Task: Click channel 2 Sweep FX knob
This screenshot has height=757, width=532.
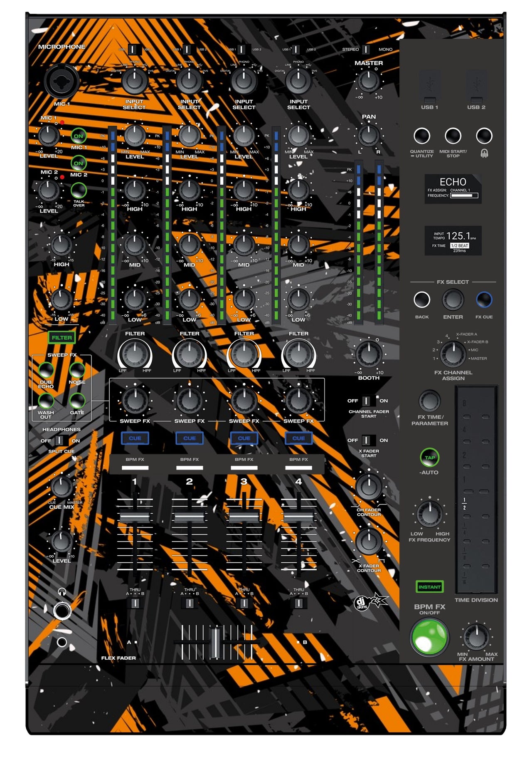Action: coord(190,400)
